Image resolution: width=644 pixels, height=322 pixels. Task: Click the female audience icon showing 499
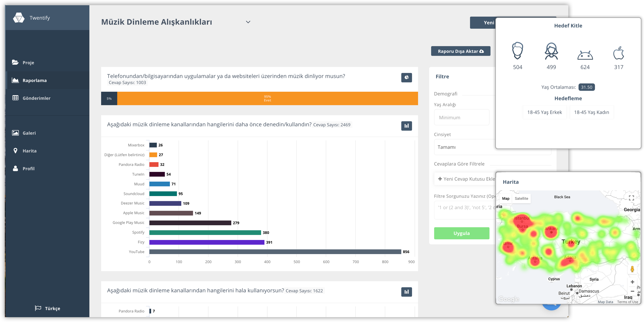551,51
